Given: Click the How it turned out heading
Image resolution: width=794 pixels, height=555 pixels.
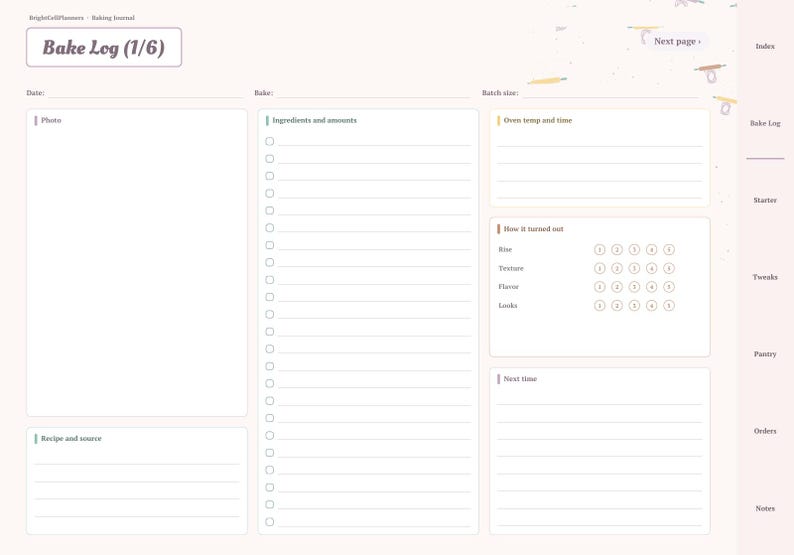Looking at the screenshot, I should coord(533,229).
